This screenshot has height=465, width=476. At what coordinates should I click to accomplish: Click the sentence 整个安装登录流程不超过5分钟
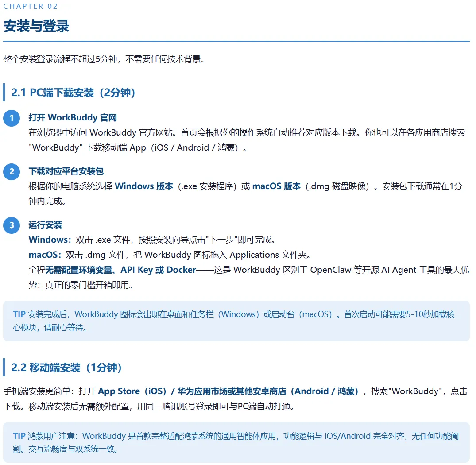60,59
